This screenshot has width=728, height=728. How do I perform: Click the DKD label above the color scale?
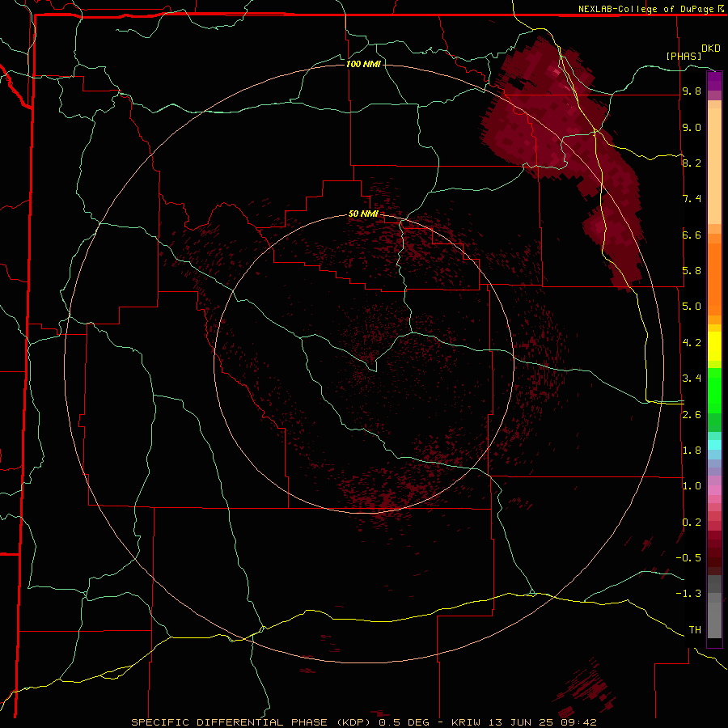(x=711, y=49)
